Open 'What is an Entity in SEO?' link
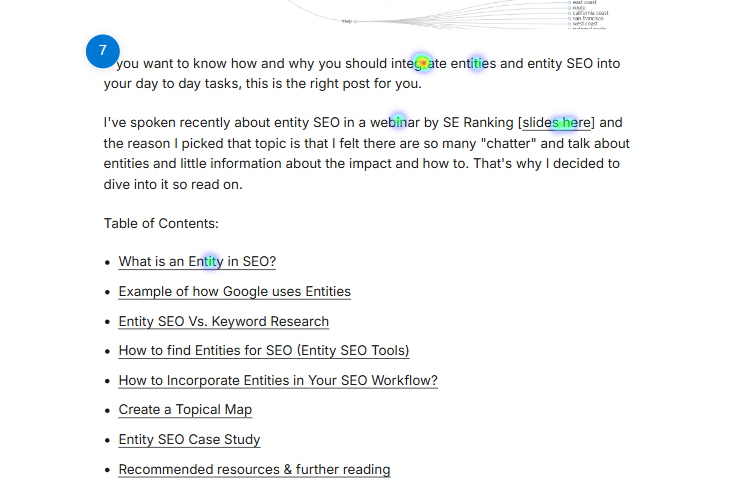This screenshot has width=747, height=488. 197,262
